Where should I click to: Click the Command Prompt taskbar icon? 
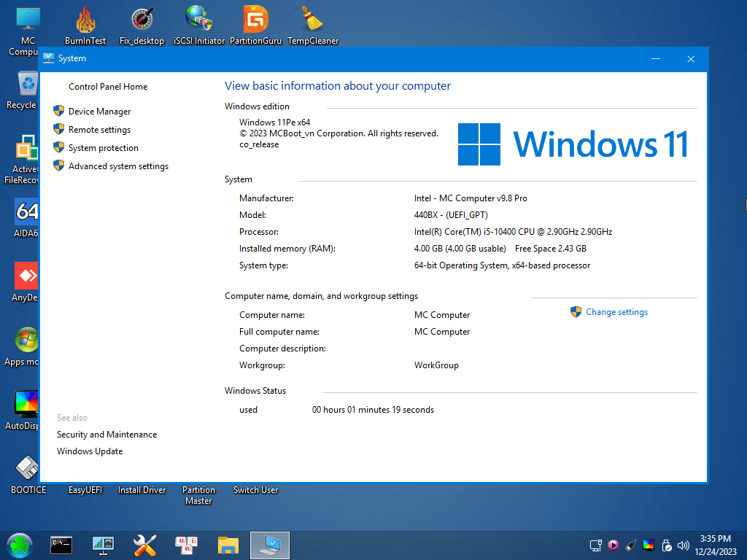(x=61, y=545)
